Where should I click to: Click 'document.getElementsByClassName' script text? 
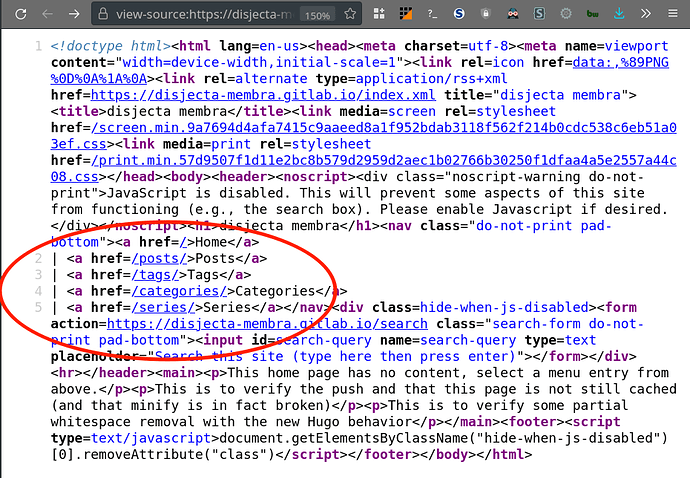[x=343, y=438]
